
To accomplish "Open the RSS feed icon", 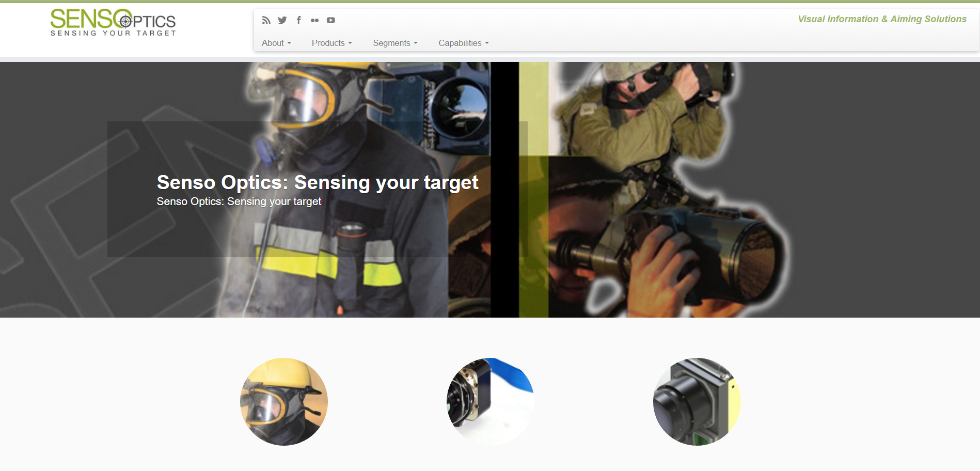I will click(x=266, y=20).
